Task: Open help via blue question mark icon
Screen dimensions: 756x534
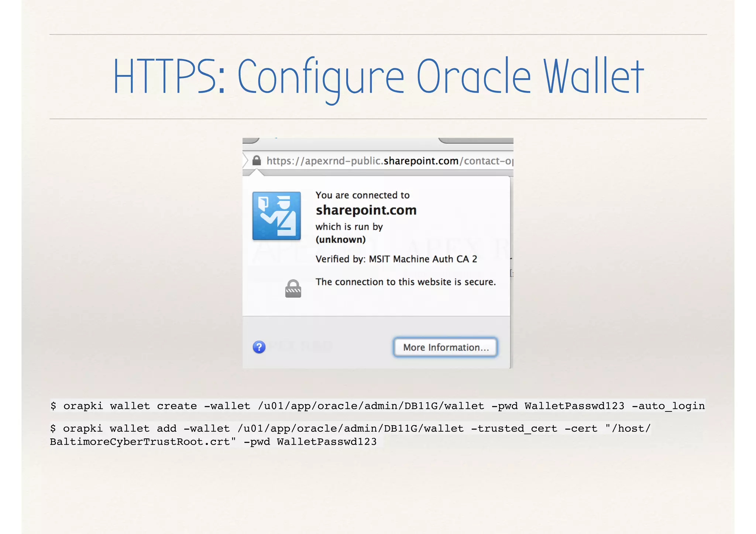Action: 259,347
